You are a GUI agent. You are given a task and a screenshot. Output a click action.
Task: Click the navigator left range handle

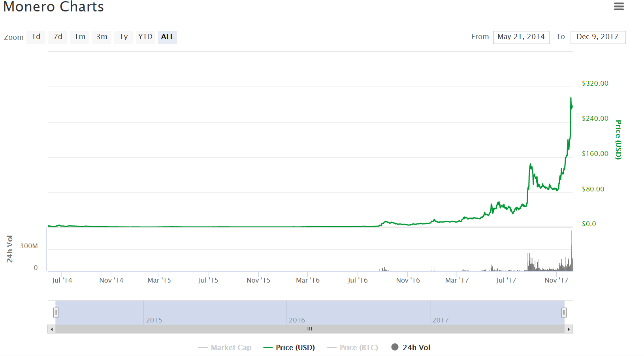(x=56, y=313)
